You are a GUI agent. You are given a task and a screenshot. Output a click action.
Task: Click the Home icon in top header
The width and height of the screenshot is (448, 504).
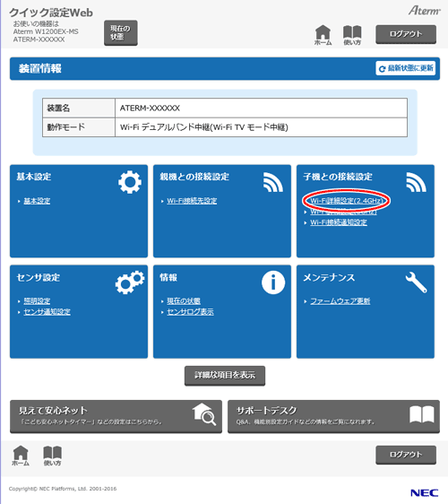[323, 35]
